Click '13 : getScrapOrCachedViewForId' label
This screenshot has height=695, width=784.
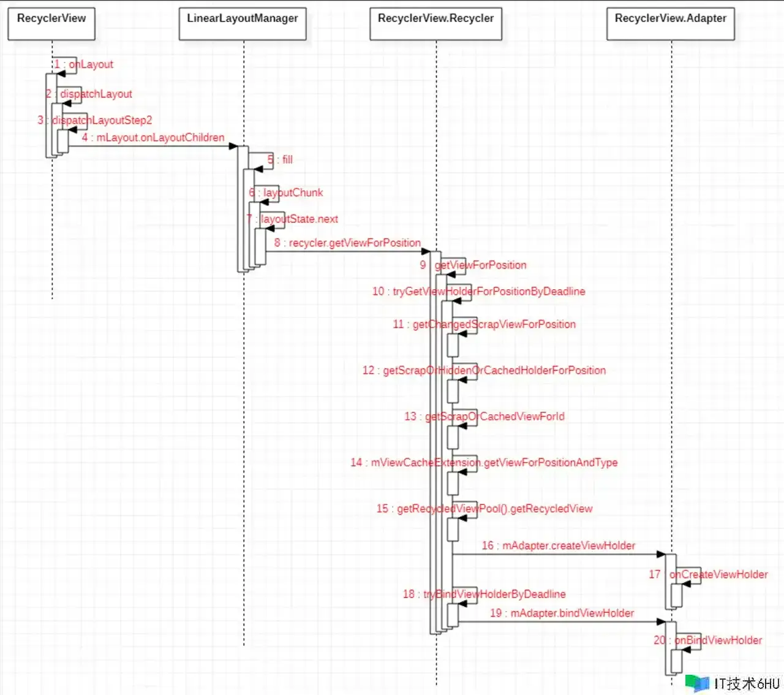[484, 416]
